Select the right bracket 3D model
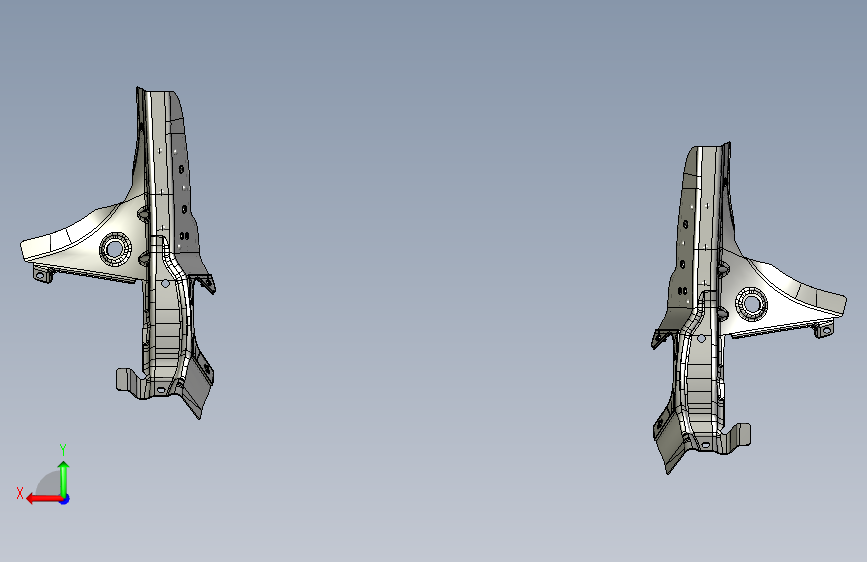This screenshot has height=562, width=867. [x=749, y=308]
